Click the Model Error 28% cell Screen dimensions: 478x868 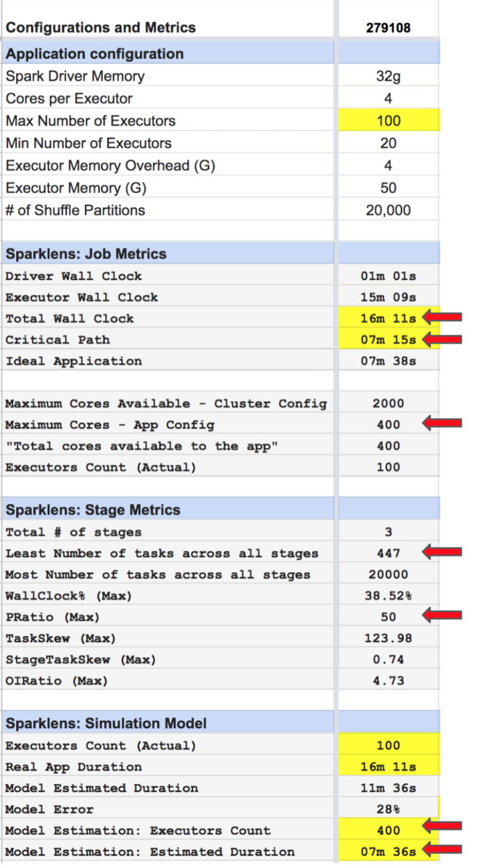[x=389, y=809]
